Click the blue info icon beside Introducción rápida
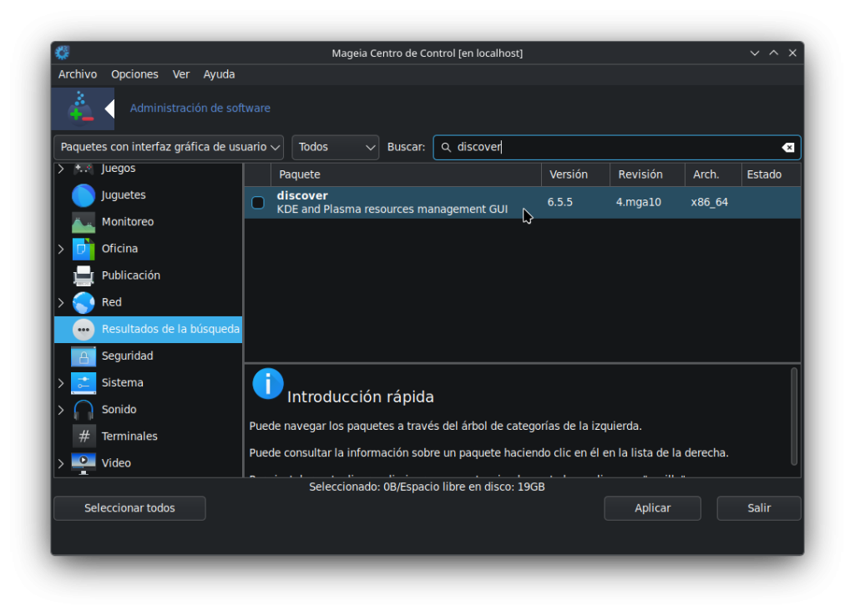 pos(268,384)
